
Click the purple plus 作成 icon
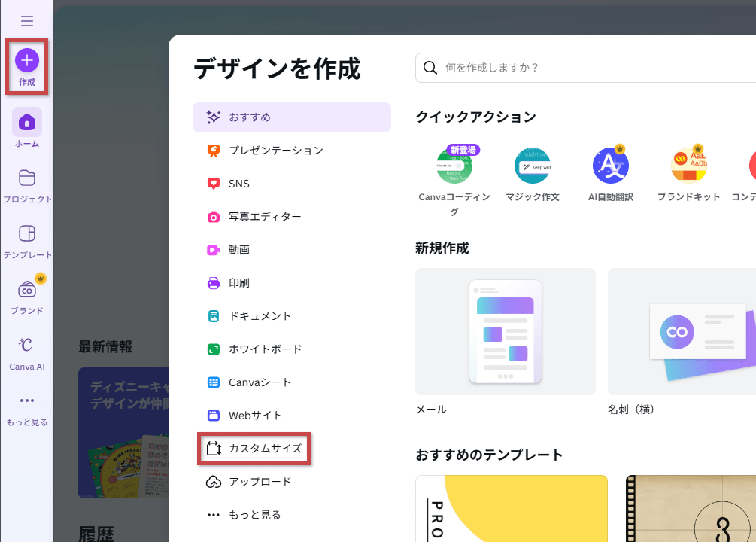[27, 59]
